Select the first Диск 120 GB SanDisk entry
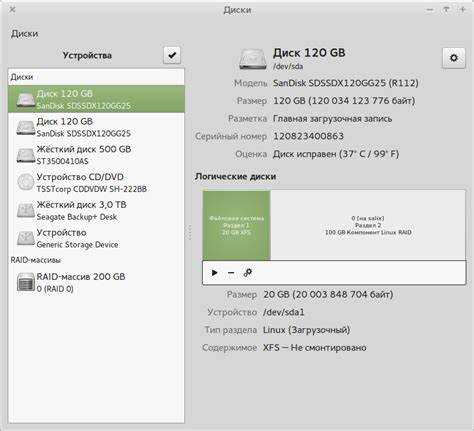 click(x=96, y=99)
